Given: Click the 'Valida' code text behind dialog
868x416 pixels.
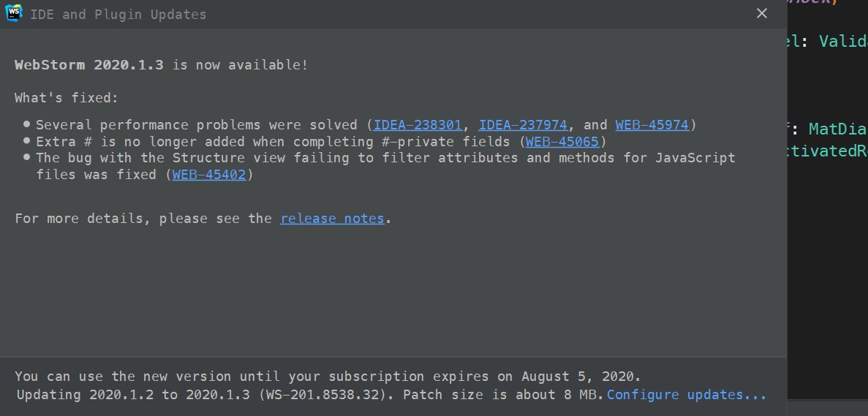Looking at the screenshot, I should click(843, 42).
